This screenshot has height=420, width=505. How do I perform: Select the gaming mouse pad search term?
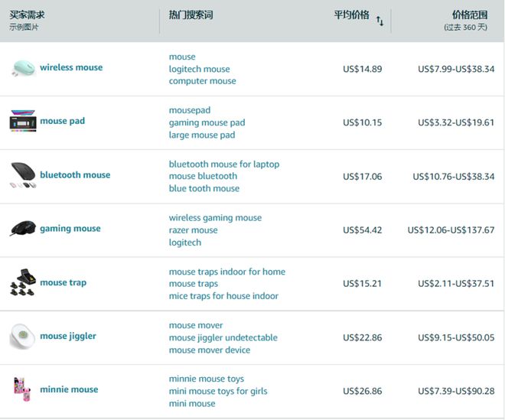pyautogui.click(x=207, y=122)
